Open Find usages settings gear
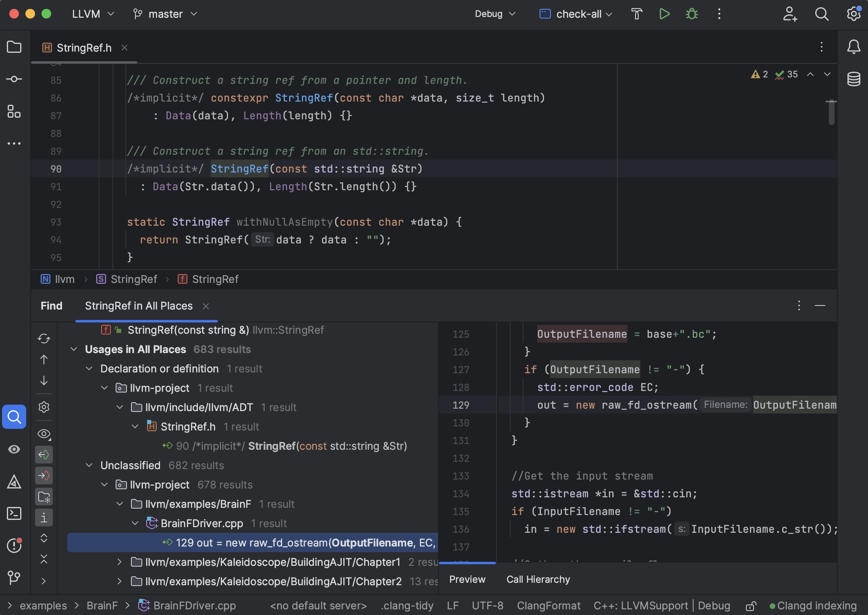 click(x=44, y=407)
